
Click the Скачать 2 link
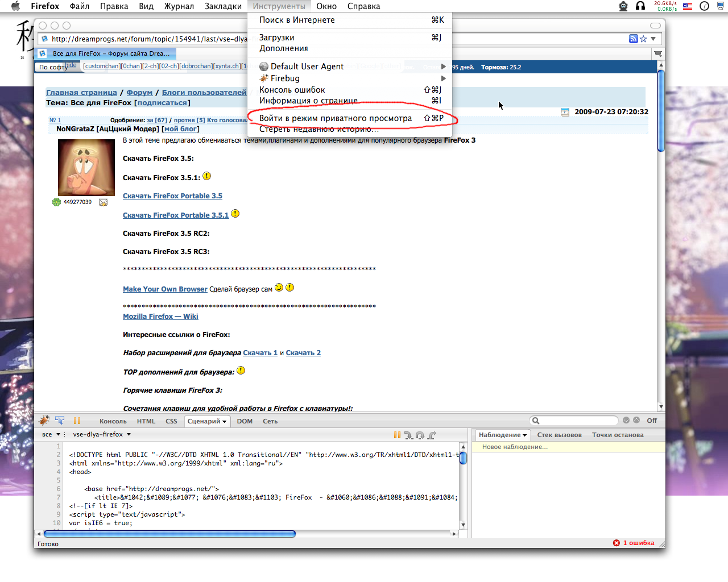pos(303,353)
